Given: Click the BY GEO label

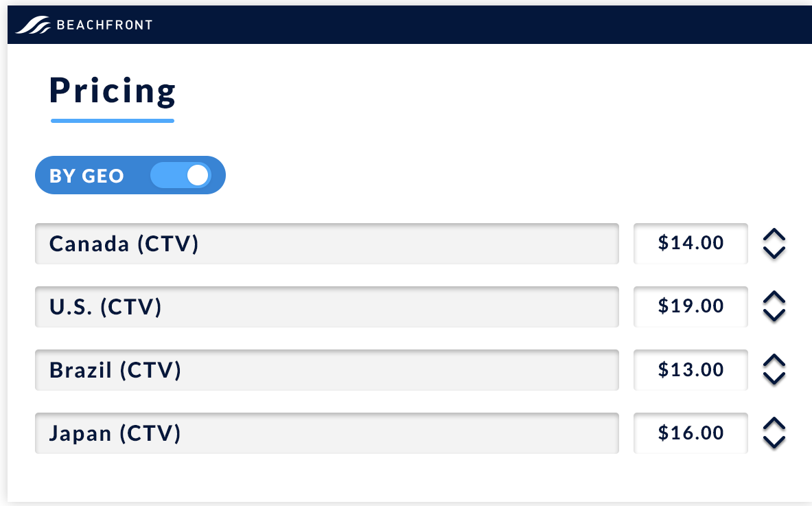Looking at the screenshot, I should [x=86, y=176].
